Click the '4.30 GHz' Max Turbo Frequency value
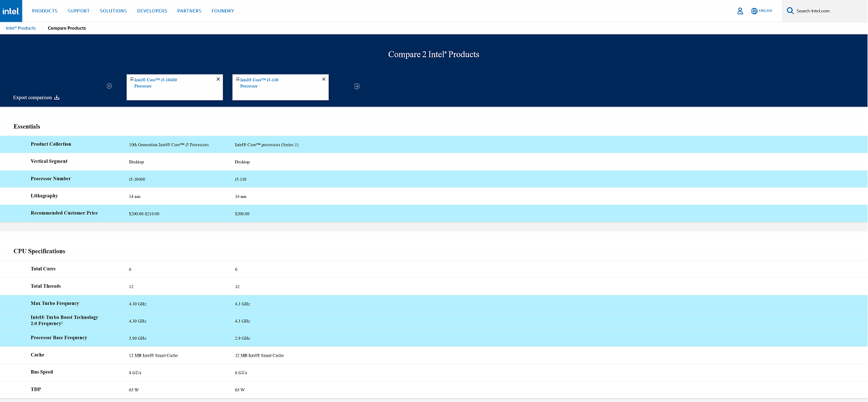This screenshot has width=868, height=402. 138,304
